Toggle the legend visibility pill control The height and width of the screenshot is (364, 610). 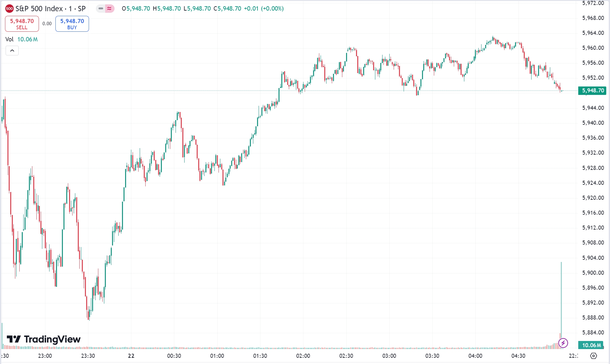[x=105, y=9]
